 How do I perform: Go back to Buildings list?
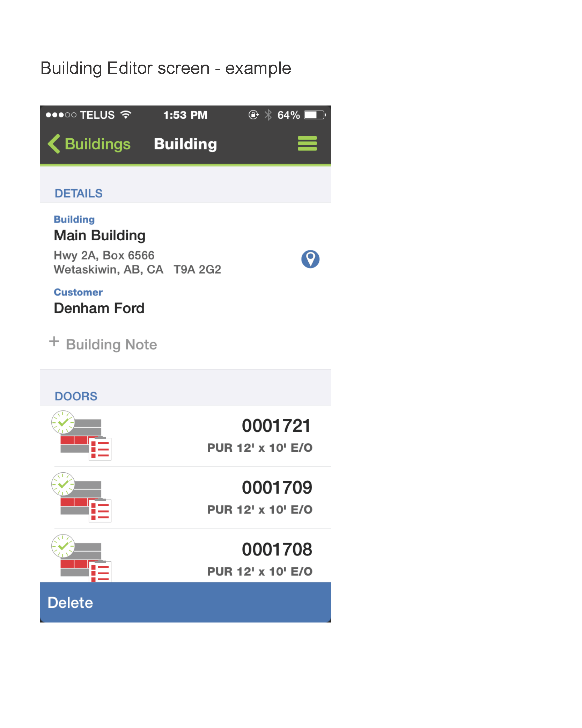point(97,144)
